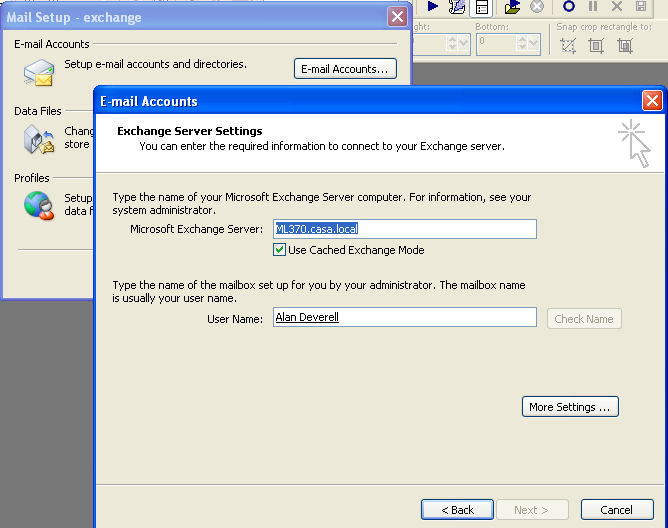Click the blue play arrow icon
Image resolution: width=668 pixels, height=528 pixels.
pyautogui.click(x=432, y=6)
